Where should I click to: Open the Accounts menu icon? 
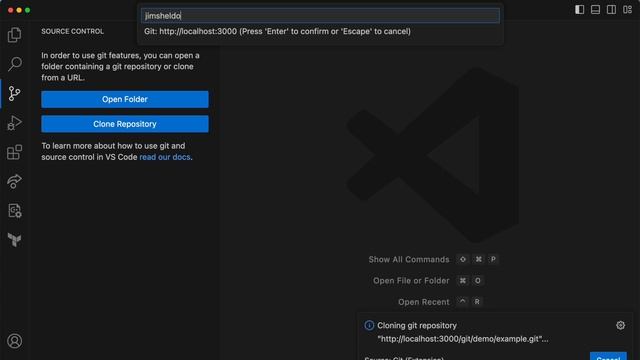(14, 341)
